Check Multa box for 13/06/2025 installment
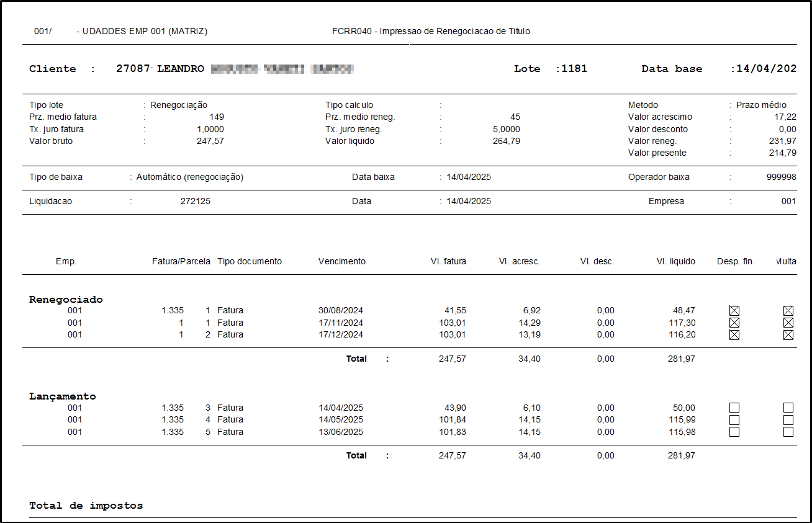Screen dimensions: 812x523 coord(788,432)
